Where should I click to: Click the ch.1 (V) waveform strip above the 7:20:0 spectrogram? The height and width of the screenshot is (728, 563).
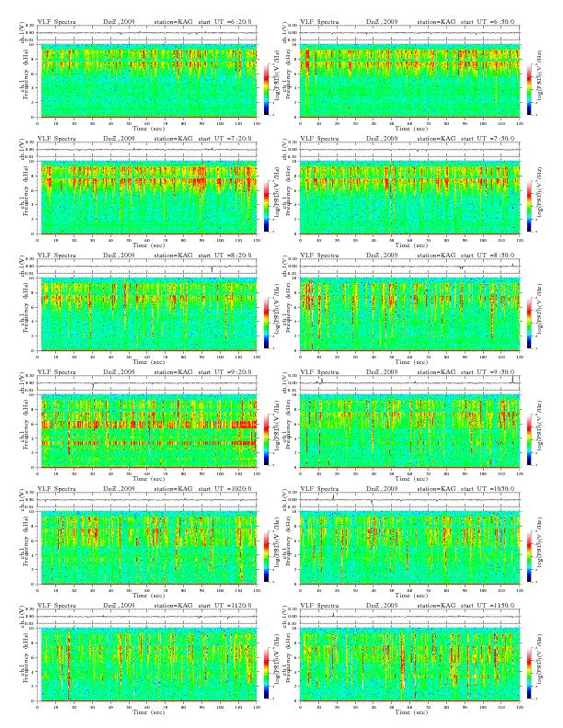147,150
